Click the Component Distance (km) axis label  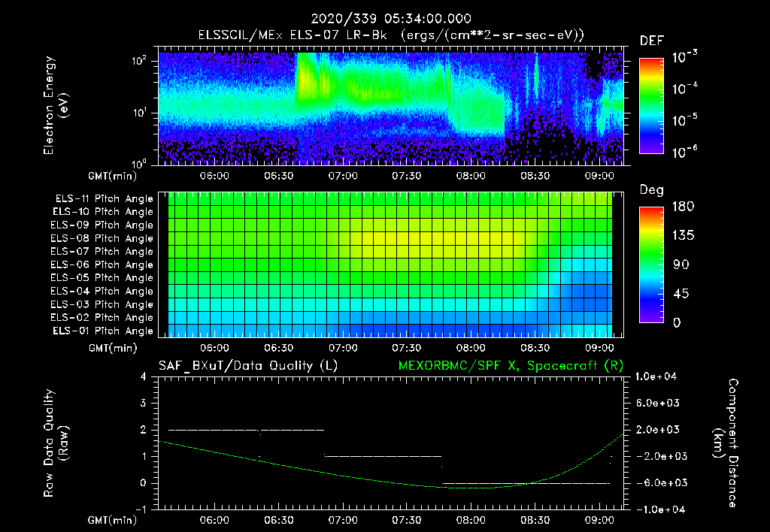click(726, 443)
